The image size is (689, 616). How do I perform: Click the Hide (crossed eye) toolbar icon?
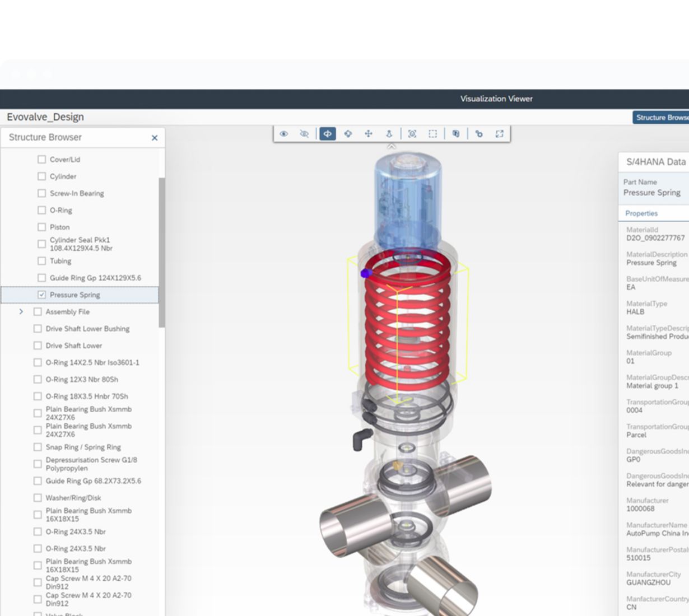pyautogui.click(x=304, y=134)
